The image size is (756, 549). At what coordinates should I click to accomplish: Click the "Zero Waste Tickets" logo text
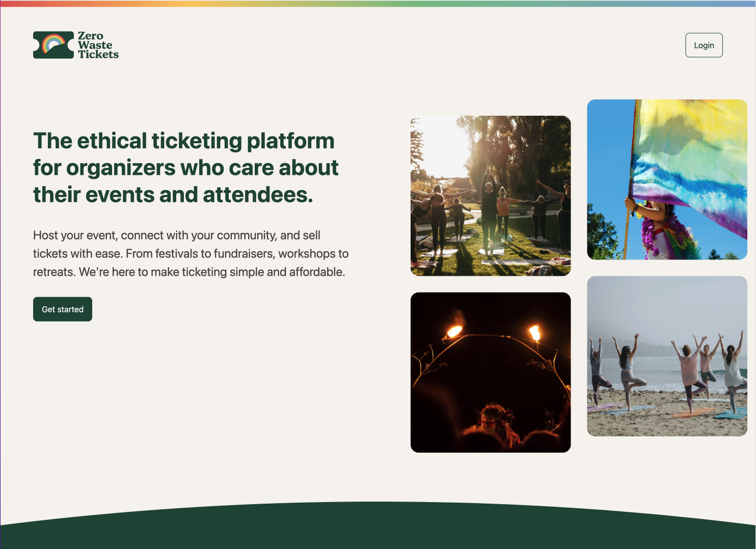[x=98, y=45]
